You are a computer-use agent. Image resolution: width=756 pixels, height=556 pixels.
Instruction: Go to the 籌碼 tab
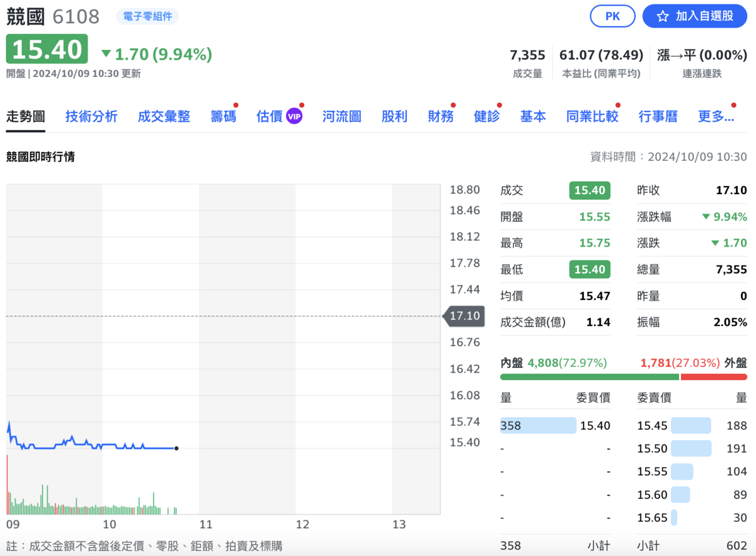click(223, 116)
